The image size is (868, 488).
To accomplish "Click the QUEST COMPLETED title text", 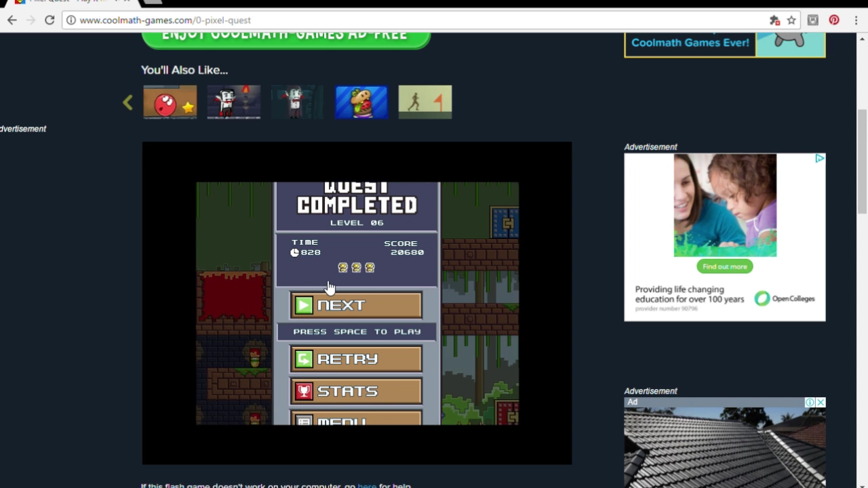I will tap(357, 198).
